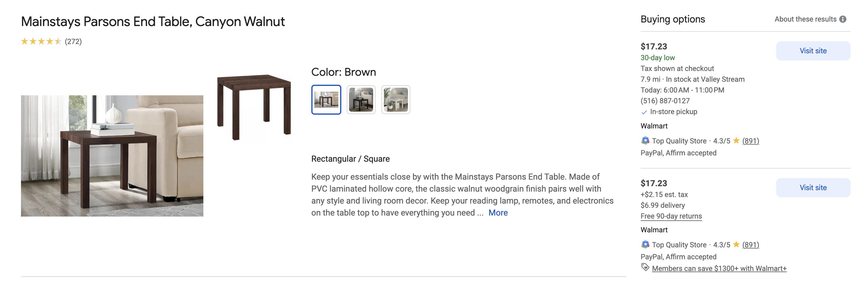868x294 pixels.
Task: Click the Top Quality Store badge in first offer
Action: click(645, 141)
